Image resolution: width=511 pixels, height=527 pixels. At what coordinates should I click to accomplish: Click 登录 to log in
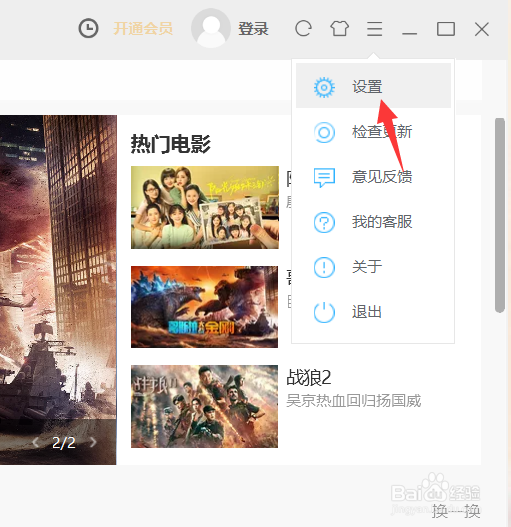(x=253, y=29)
